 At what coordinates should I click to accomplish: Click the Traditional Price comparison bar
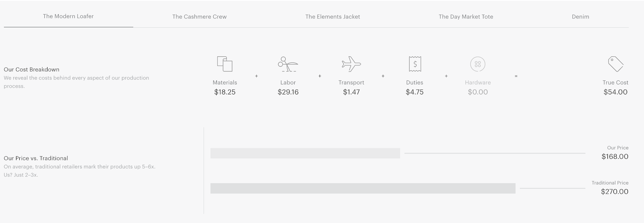click(363, 188)
